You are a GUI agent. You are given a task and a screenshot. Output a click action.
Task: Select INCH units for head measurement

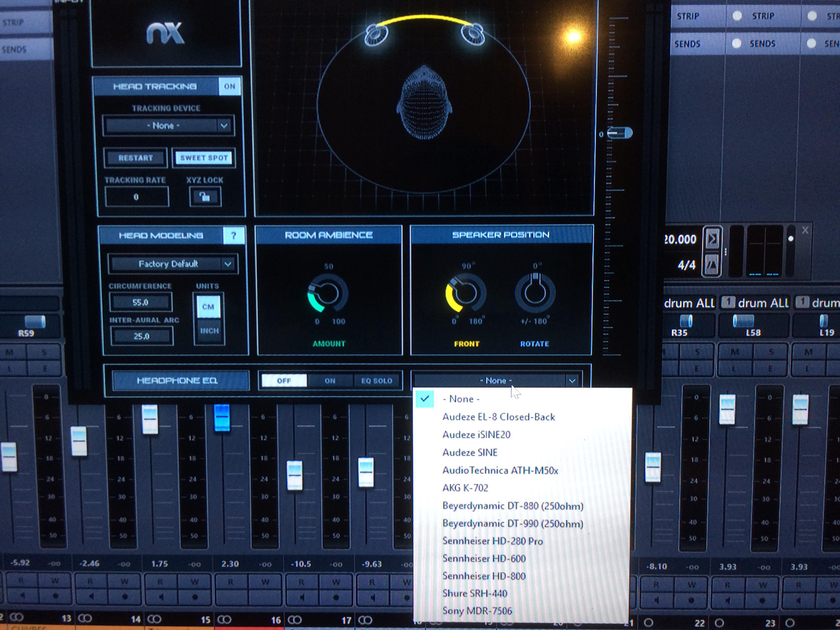[209, 330]
